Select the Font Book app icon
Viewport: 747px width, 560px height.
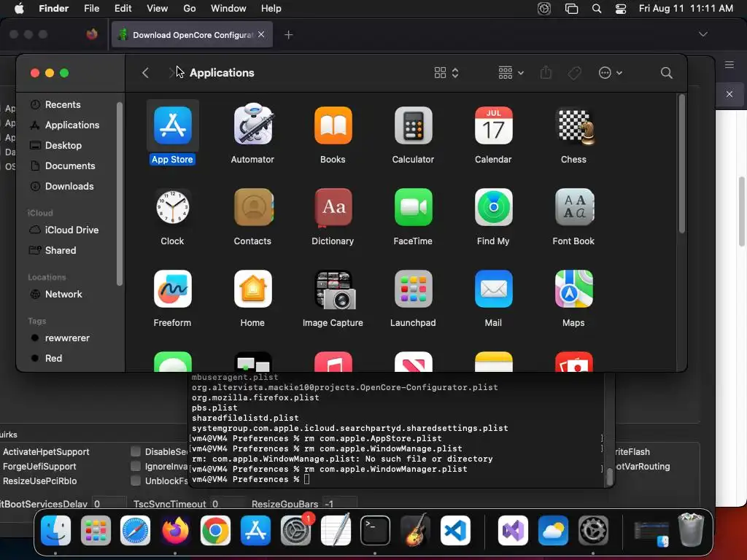pyautogui.click(x=574, y=207)
